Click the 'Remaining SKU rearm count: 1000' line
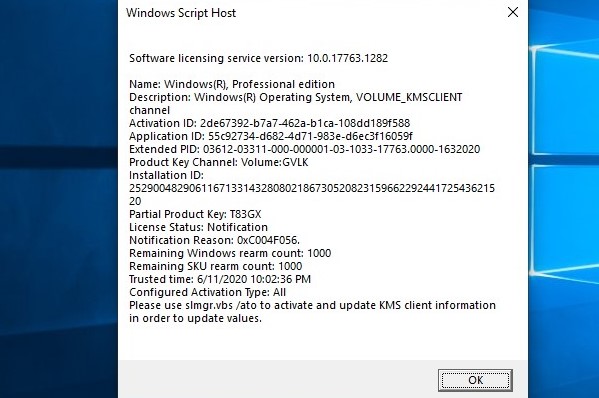This screenshot has height=398, width=599. coord(215,266)
